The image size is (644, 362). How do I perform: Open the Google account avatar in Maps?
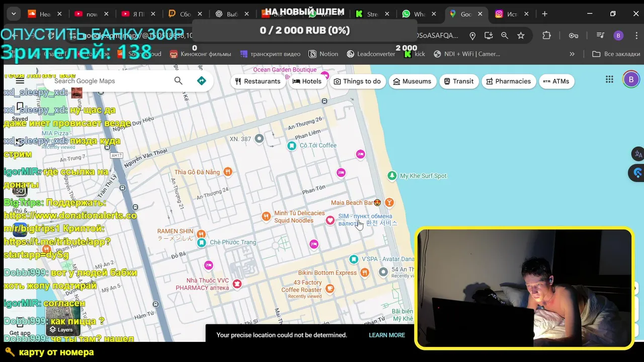(x=631, y=79)
